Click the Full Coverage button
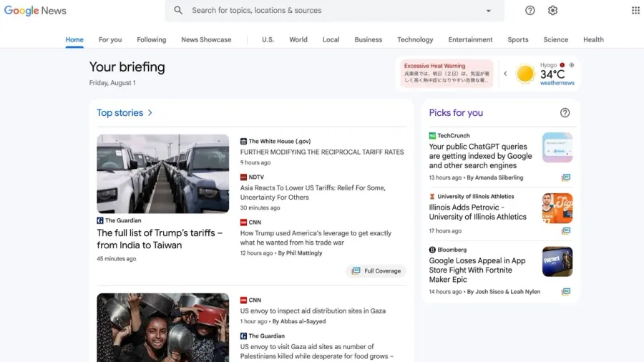The height and width of the screenshot is (362, 644). point(376,271)
